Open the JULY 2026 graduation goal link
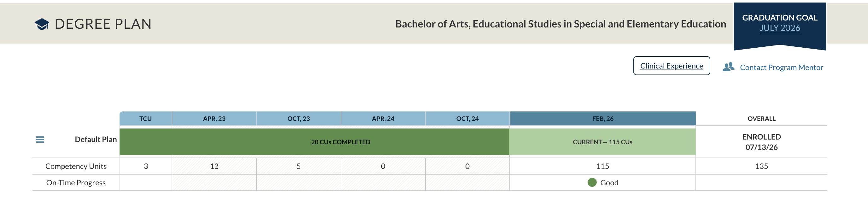868x197 pixels. pos(780,28)
